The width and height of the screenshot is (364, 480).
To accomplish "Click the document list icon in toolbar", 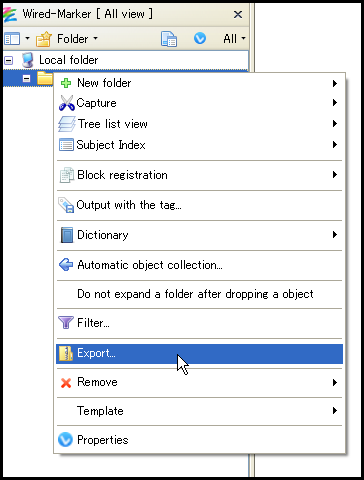I will coord(169,39).
